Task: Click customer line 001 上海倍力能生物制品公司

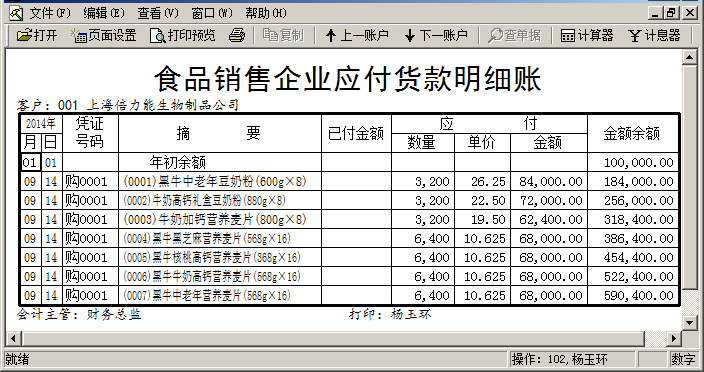Action: pos(128,105)
